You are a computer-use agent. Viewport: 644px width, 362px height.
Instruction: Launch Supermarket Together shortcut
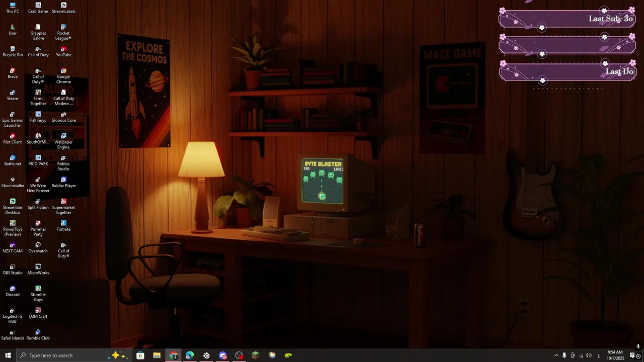click(63, 207)
